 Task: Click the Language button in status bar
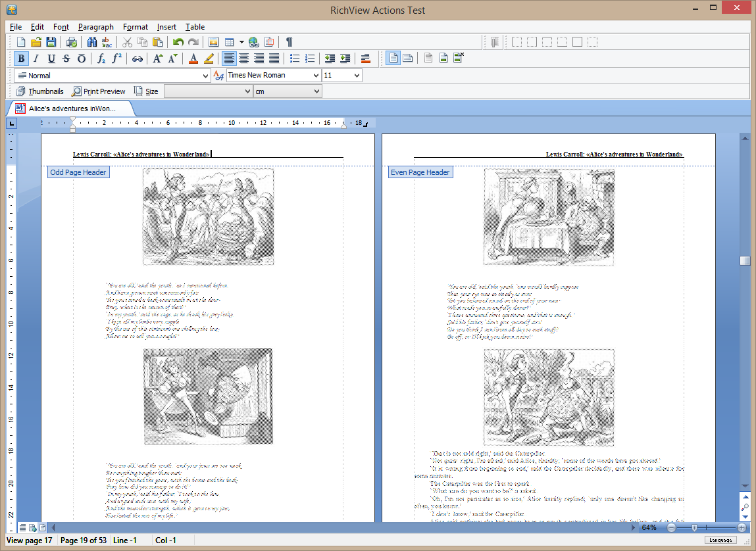[720, 540]
